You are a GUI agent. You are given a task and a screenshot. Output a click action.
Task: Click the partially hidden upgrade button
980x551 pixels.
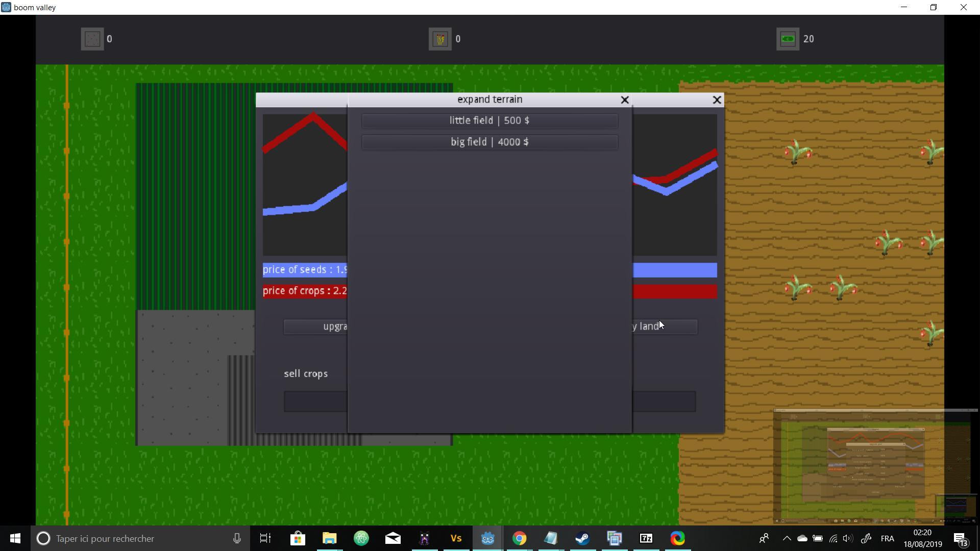coord(315,327)
